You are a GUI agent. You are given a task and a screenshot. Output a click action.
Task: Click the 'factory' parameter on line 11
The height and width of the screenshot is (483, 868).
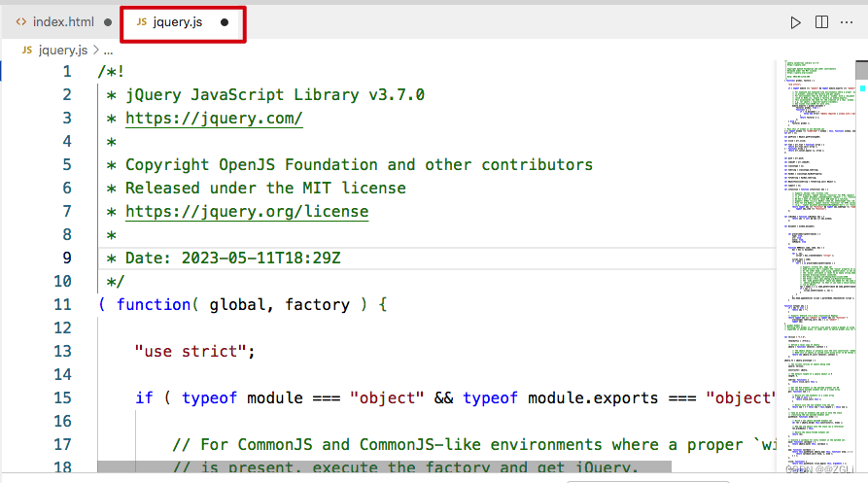coord(317,305)
